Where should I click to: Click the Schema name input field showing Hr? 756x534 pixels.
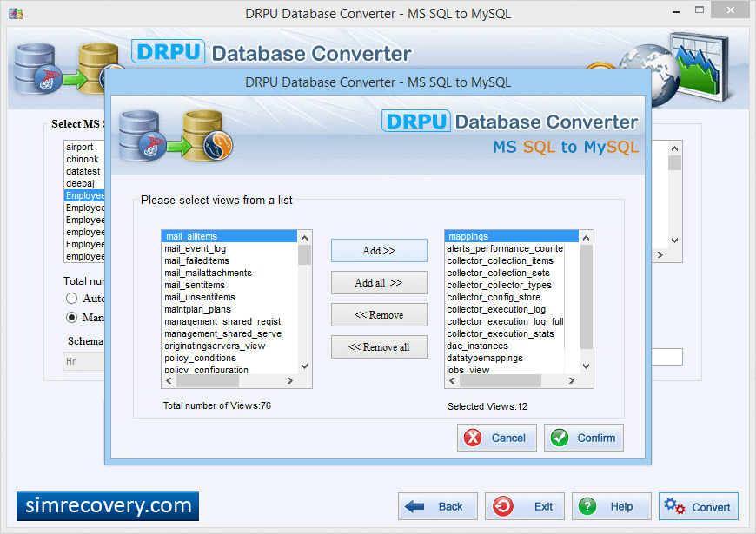pyautogui.click(x=83, y=361)
